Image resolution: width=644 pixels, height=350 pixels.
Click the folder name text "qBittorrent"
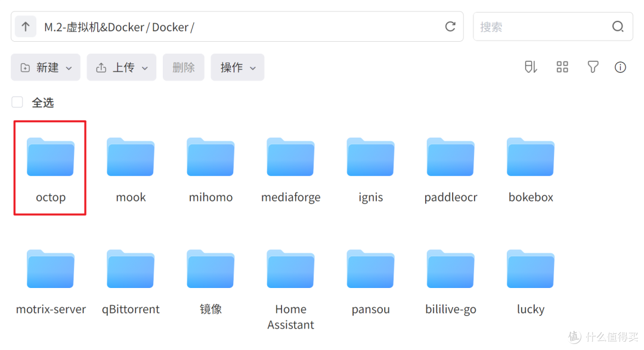pos(131,309)
